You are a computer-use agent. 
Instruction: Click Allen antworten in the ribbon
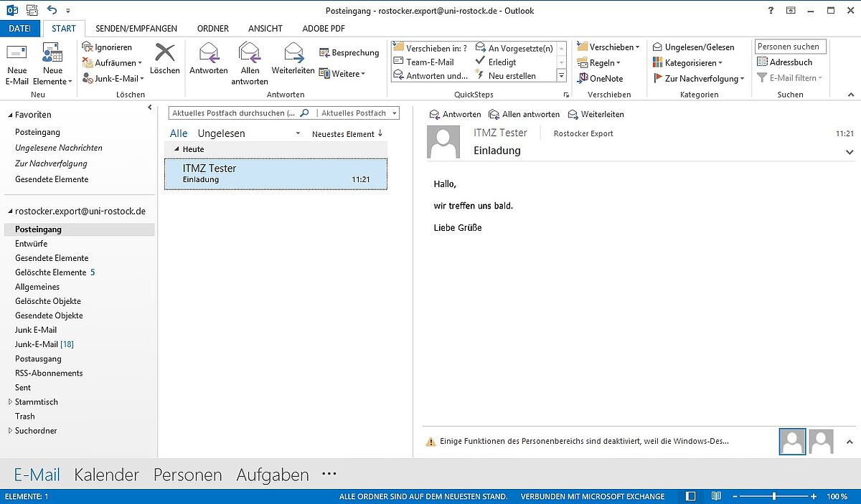(250, 64)
